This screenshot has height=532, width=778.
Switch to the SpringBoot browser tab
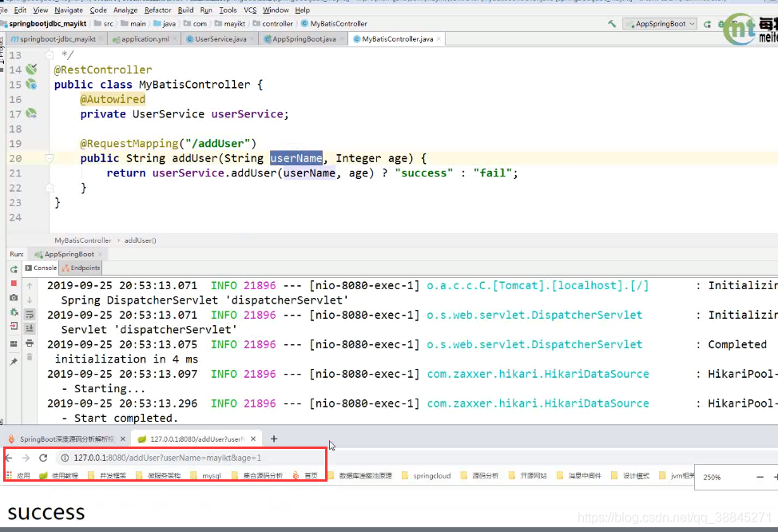tap(66, 439)
